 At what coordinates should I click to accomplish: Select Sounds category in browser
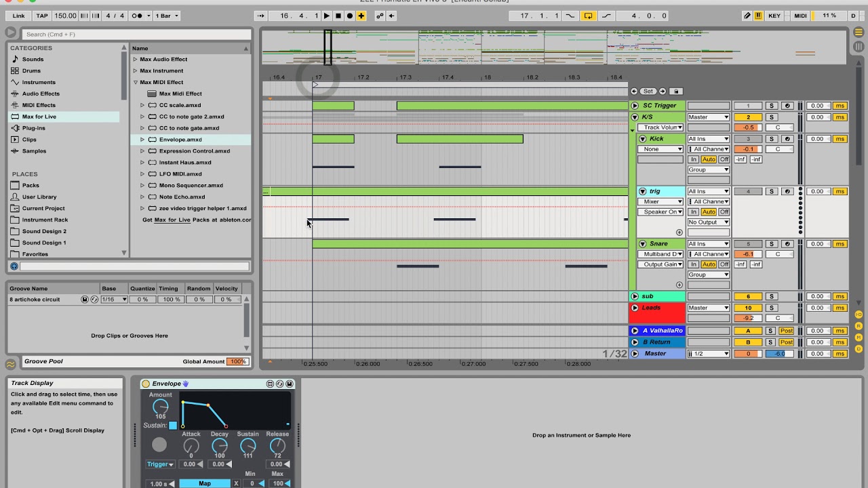coord(33,59)
